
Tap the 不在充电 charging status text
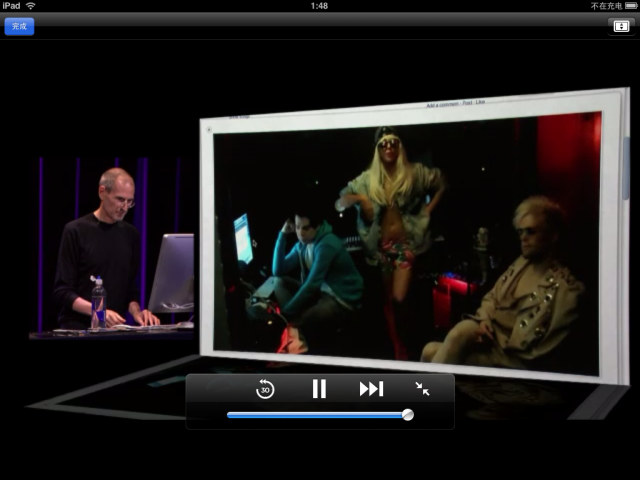[607, 6]
